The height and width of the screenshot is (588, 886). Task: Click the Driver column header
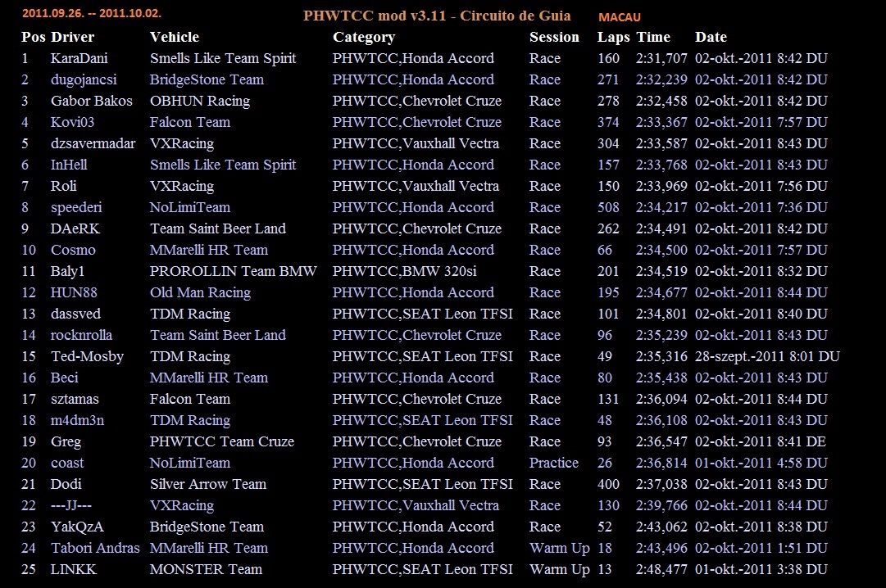[x=72, y=38]
